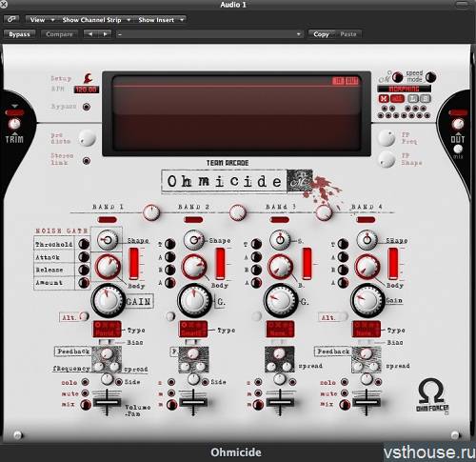Click the large Band 4 Gain knob

tap(367, 300)
